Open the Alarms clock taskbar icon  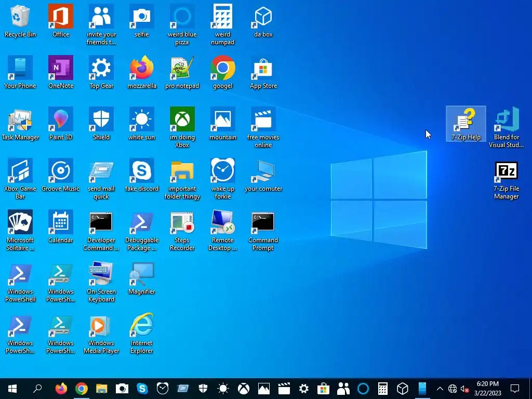click(163, 389)
